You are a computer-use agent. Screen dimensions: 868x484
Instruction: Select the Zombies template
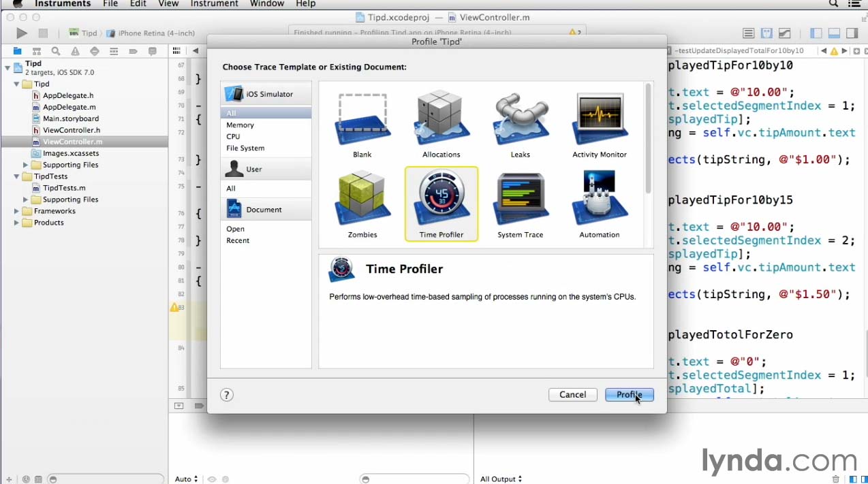pyautogui.click(x=362, y=205)
